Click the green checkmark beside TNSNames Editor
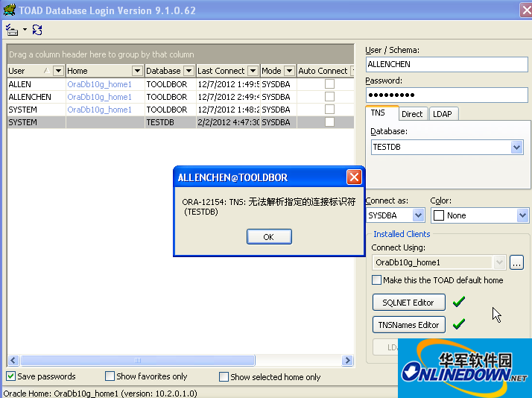Screen dimensions: 532x398 pos(459,323)
